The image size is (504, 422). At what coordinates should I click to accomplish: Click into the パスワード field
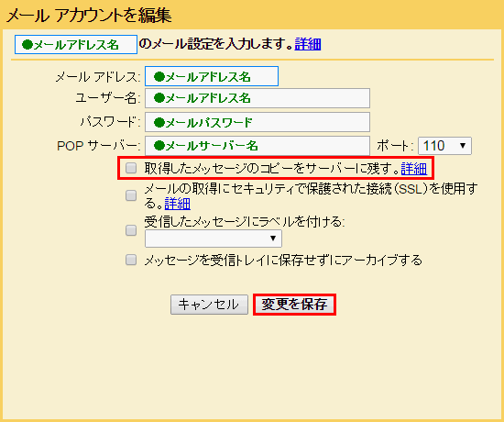coord(257,122)
